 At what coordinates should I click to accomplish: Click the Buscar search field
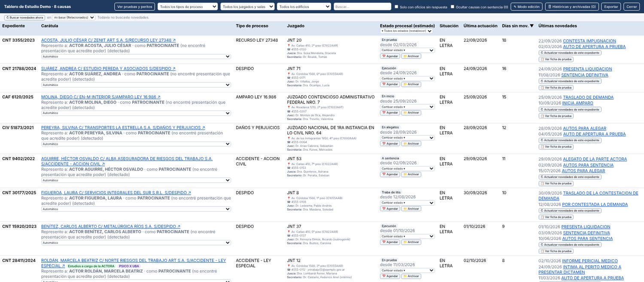[363, 7]
